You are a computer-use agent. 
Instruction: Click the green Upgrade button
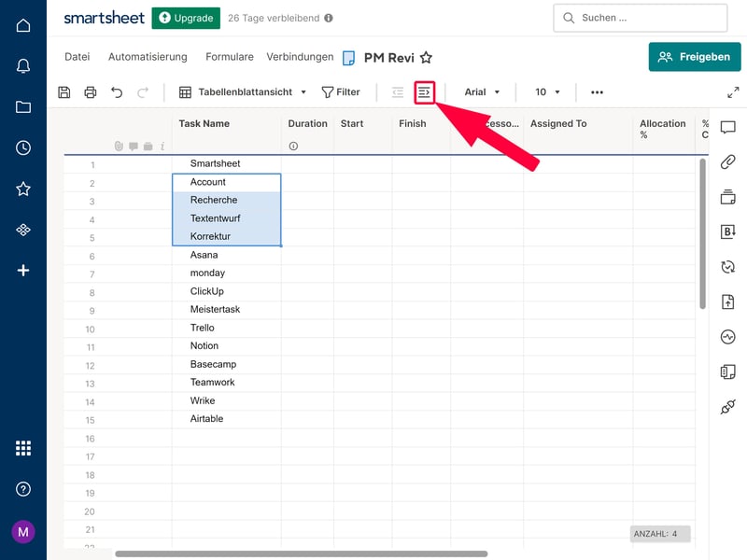(186, 18)
